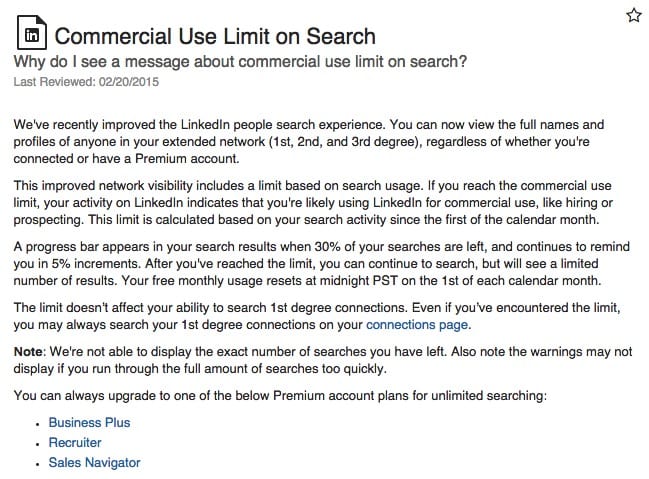Viewport: 649px width, 479px height.
Task: Click the subtitle question about commercial use limit
Action: tap(240, 62)
